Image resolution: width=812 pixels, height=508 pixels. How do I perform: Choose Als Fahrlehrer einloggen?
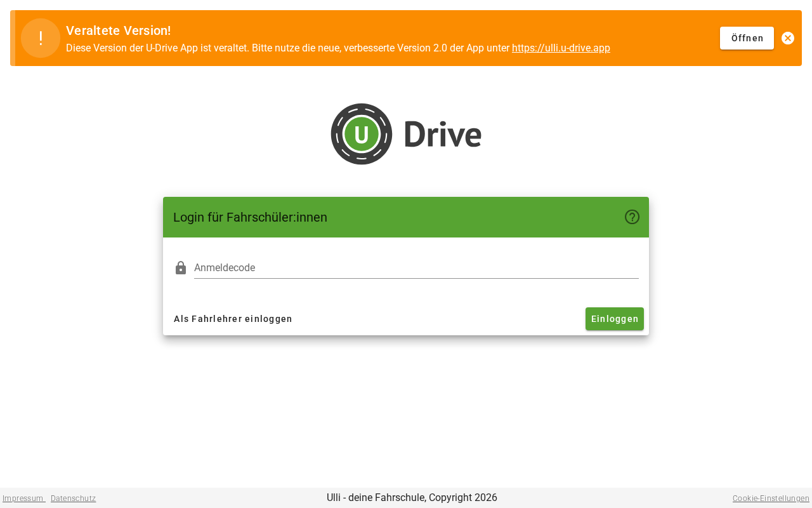[x=233, y=319]
